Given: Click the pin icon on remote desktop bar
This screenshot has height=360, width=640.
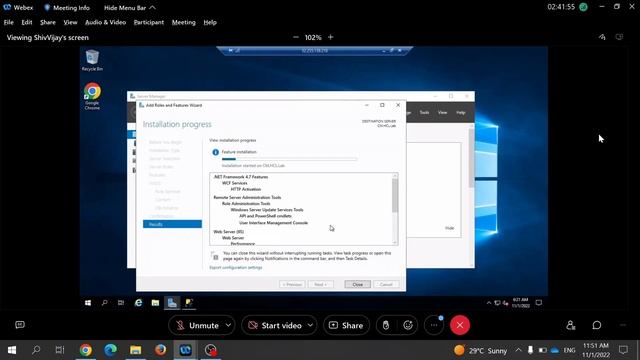Looking at the screenshot, I should (231, 51).
